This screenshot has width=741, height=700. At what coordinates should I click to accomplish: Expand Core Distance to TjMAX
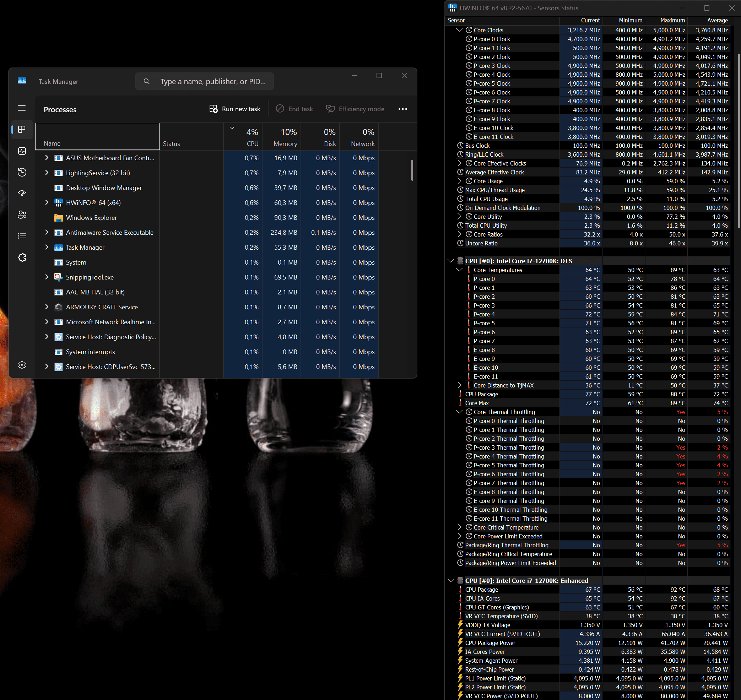459,385
